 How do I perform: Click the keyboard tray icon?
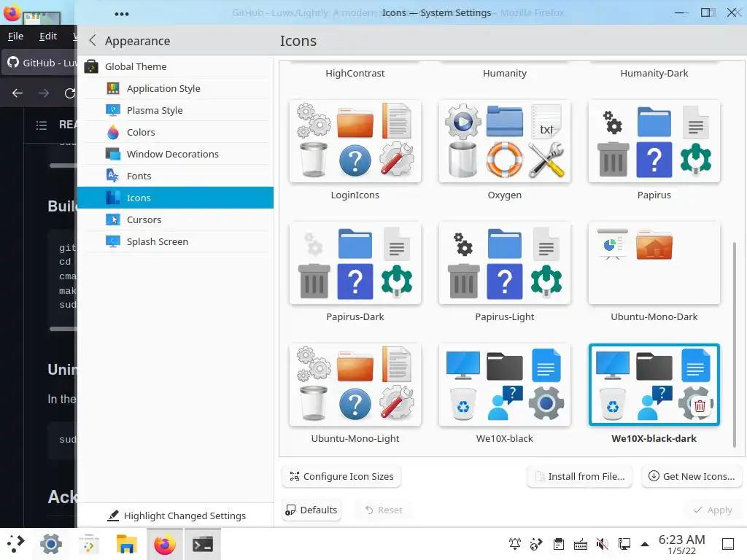click(x=580, y=544)
